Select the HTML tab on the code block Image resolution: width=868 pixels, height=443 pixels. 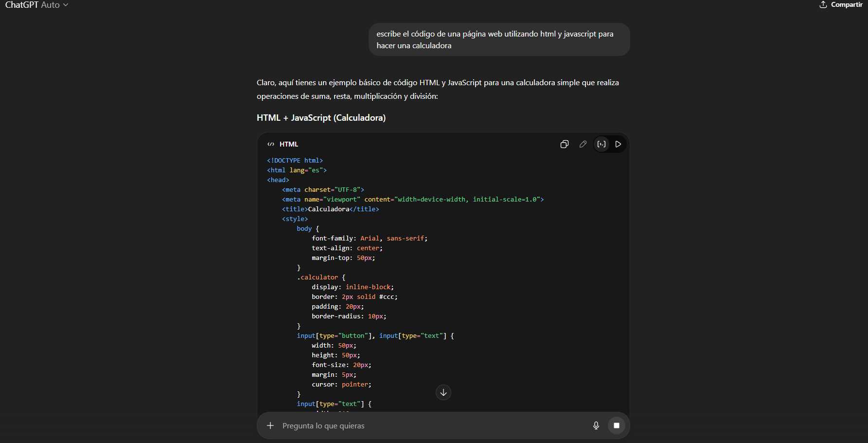click(x=289, y=144)
